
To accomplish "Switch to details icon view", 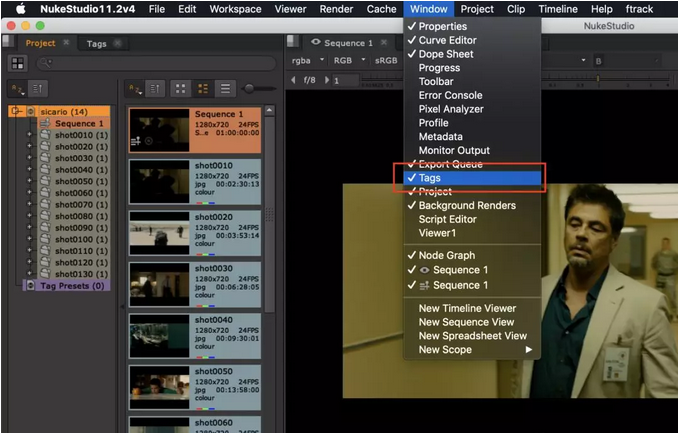I will [x=203, y=89].
